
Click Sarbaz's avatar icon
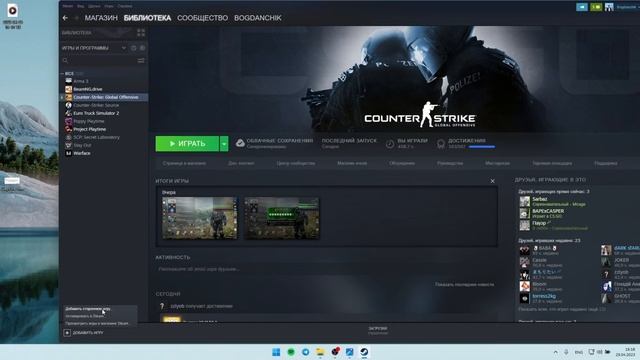pos(524,201)
